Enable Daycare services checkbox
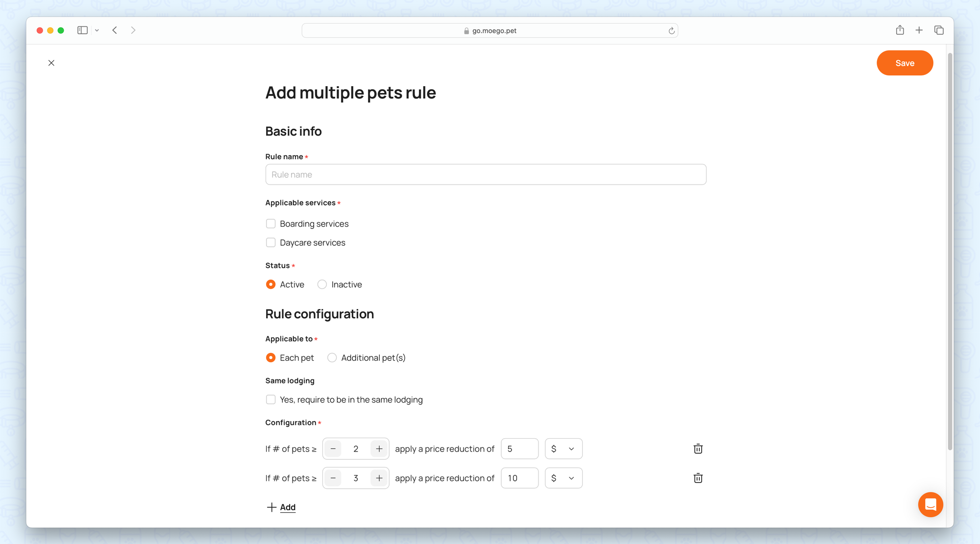 tap(270, 243)
